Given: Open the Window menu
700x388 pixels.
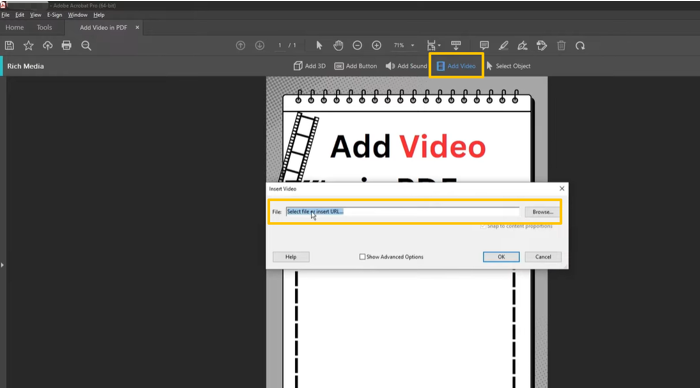Looking at the screenshot, I should point(77,15).
